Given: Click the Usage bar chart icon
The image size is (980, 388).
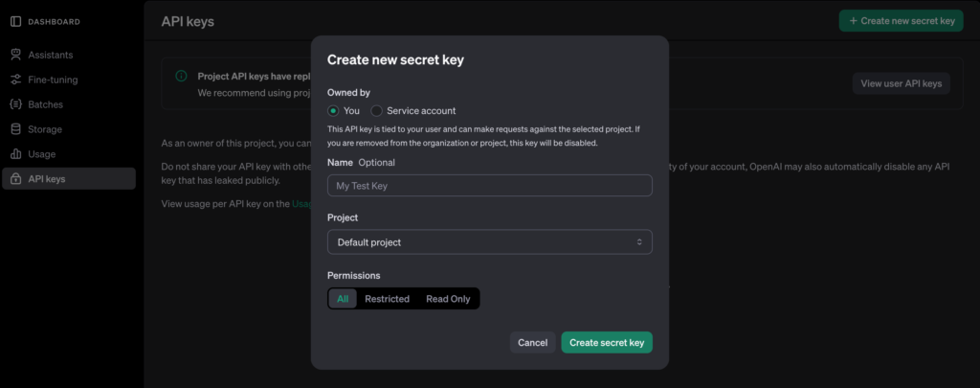Looking at the screenshot, I should (15, 154).
